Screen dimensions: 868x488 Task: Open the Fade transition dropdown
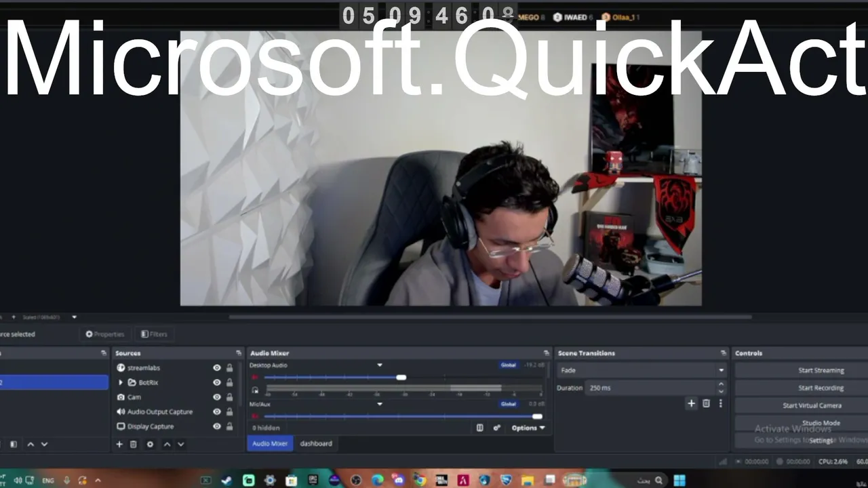(x=642, y=371)
